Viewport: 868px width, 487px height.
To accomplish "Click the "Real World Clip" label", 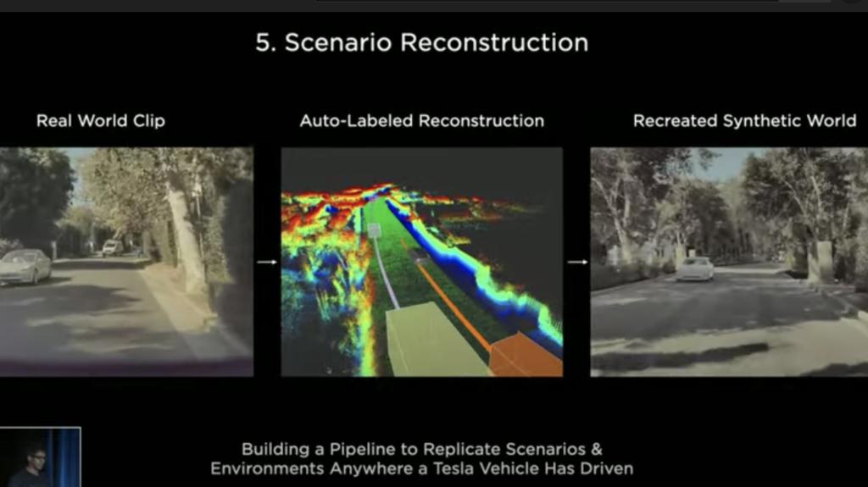I will pos(101,120).
